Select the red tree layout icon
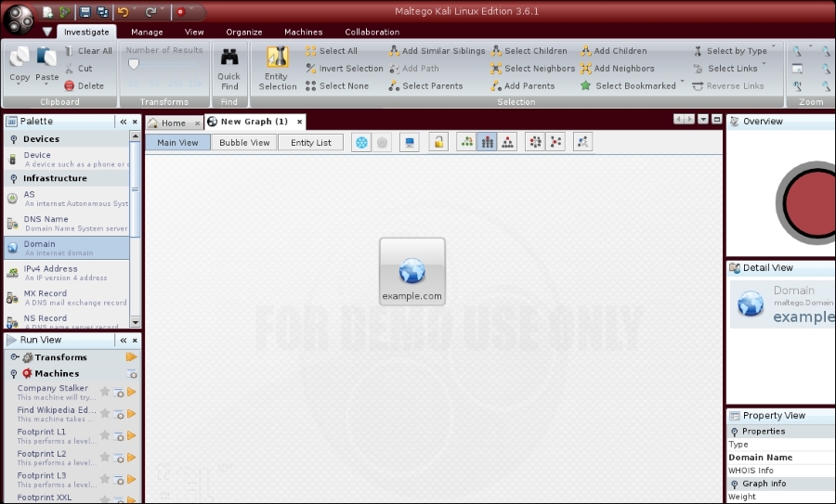 coord(507,142)
